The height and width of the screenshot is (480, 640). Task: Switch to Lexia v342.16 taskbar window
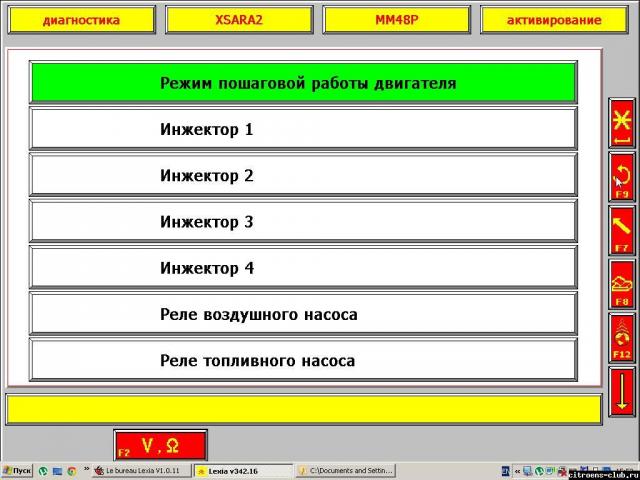[243, 471]
